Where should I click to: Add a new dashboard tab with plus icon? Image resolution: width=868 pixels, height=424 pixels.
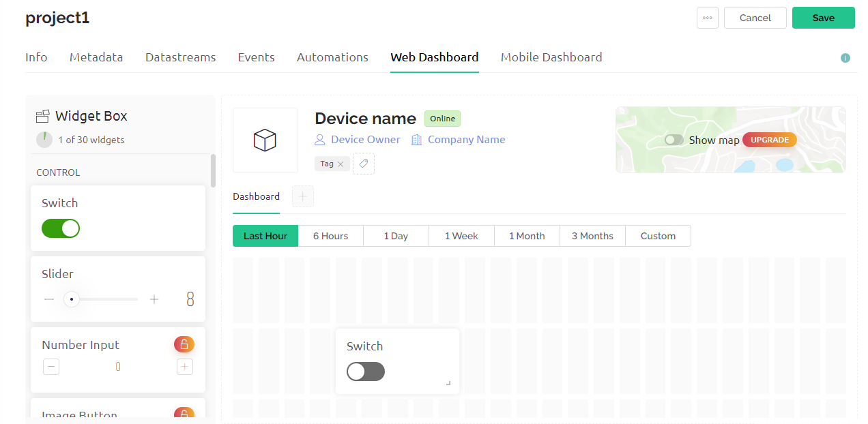coord(303,196)
